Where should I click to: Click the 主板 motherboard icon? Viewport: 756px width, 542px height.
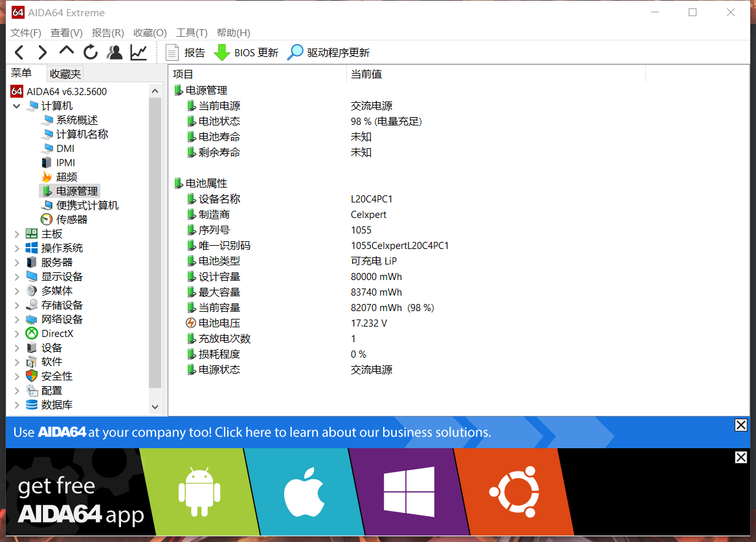pyautogui.click(x=32, y=234)
